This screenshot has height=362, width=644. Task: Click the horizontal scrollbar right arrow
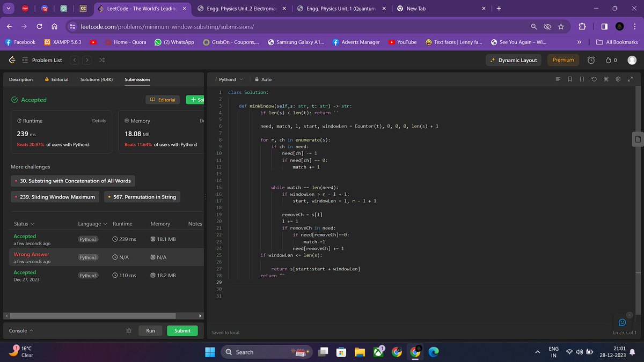pyautogui.click(x=200, y=315)
